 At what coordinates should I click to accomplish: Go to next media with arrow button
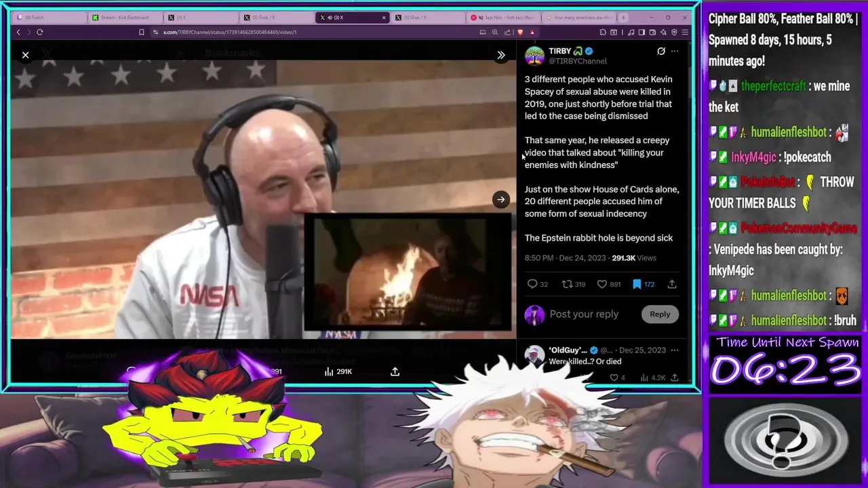pos(500,199)
